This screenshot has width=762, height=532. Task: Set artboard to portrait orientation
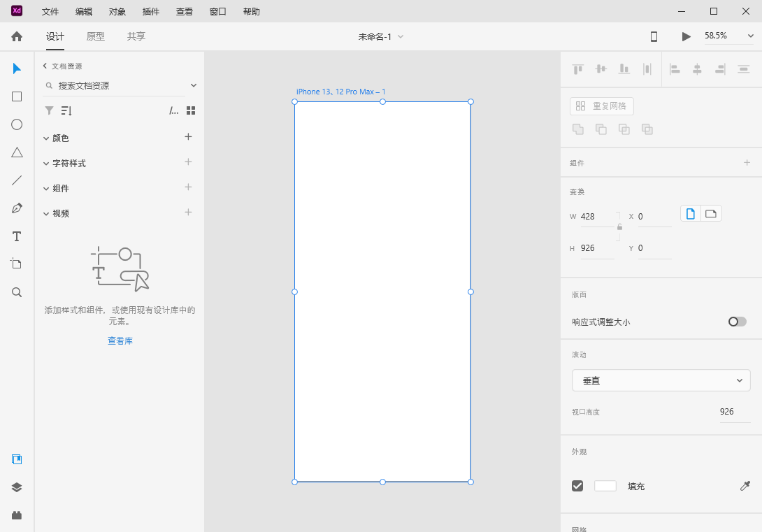pos(691,214)
